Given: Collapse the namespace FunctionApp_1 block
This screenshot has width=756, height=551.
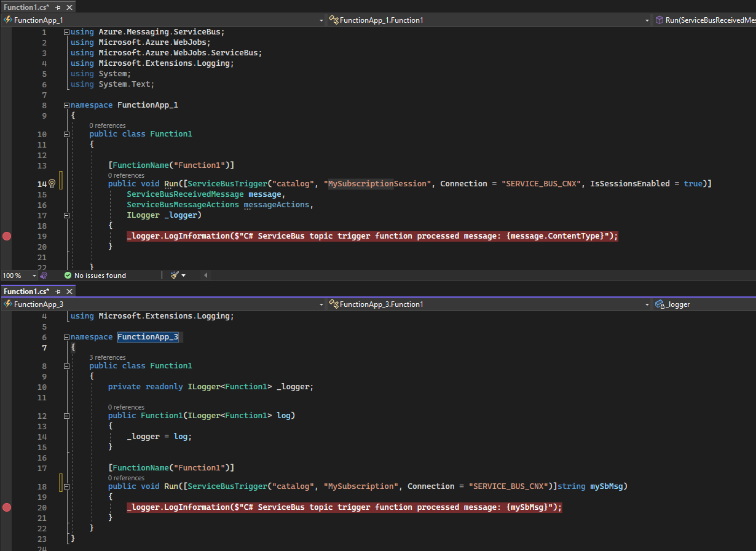Looking at the screenshot, I should point(66,105).
